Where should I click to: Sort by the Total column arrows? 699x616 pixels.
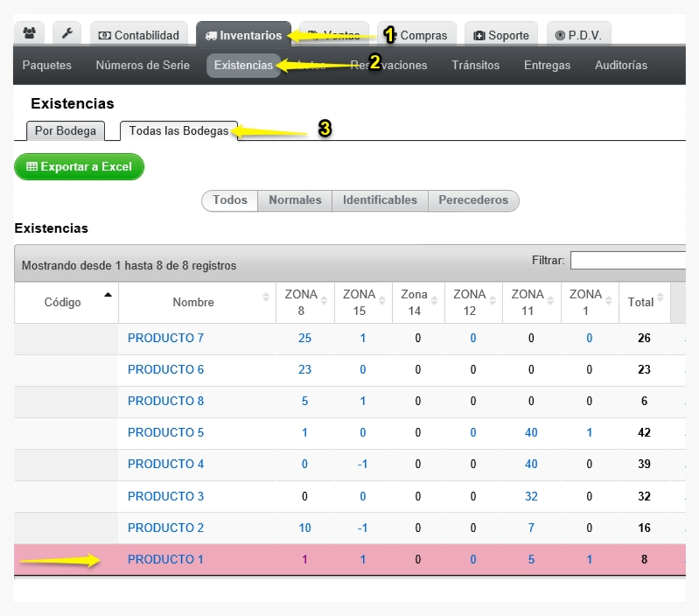click(661, 297)
